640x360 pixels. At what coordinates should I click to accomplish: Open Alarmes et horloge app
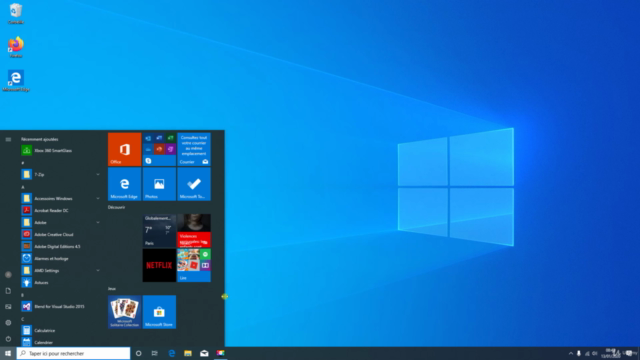(x=60, y=259)
